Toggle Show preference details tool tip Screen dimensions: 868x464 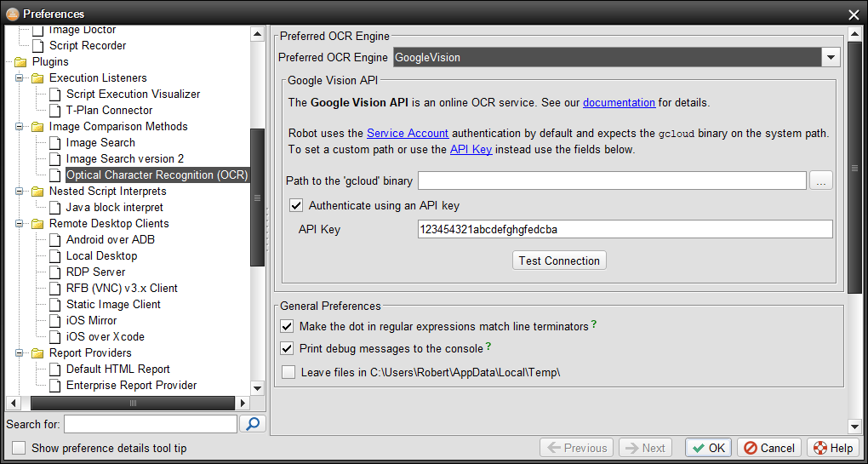[x=19, y=448]
